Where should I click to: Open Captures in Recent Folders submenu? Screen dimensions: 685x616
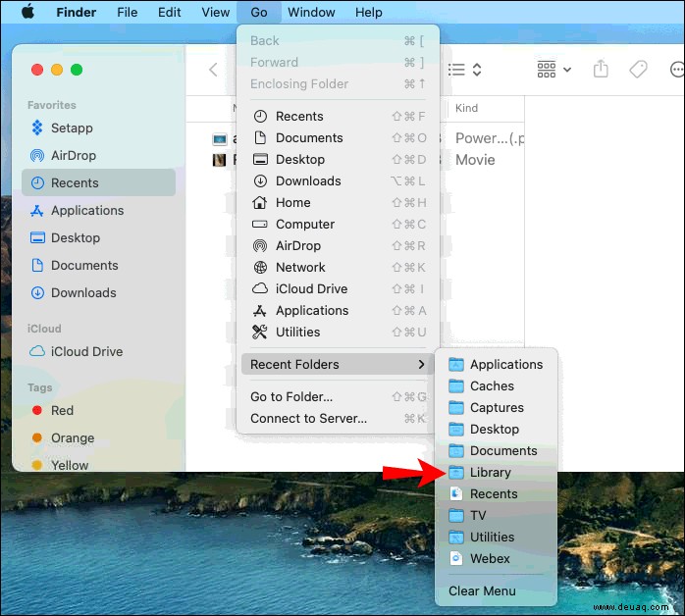point(496,408)
